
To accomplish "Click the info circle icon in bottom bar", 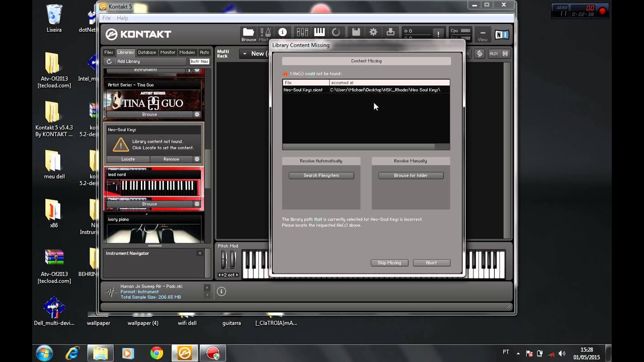I will [221, 292].
